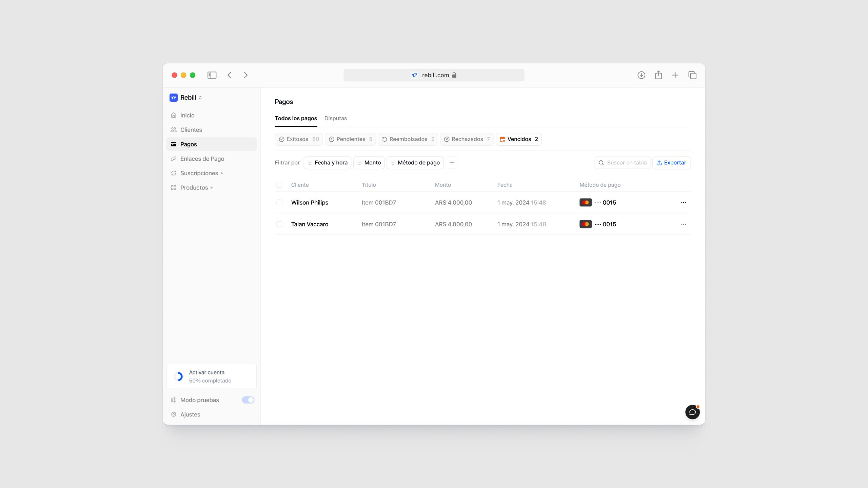The width and height of the screenshot is (868, 488).
Task: Click the browser share icon
Action: (x=658, y=75)
